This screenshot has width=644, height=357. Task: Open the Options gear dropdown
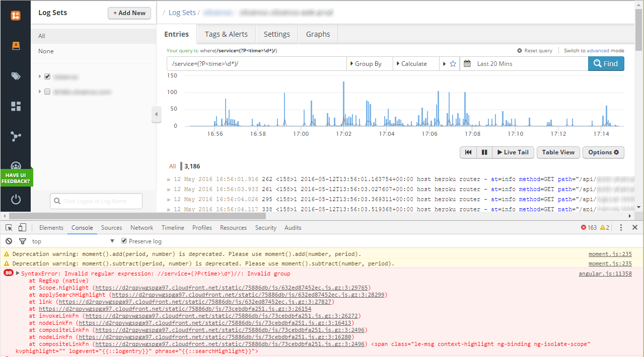click(603, 152)
